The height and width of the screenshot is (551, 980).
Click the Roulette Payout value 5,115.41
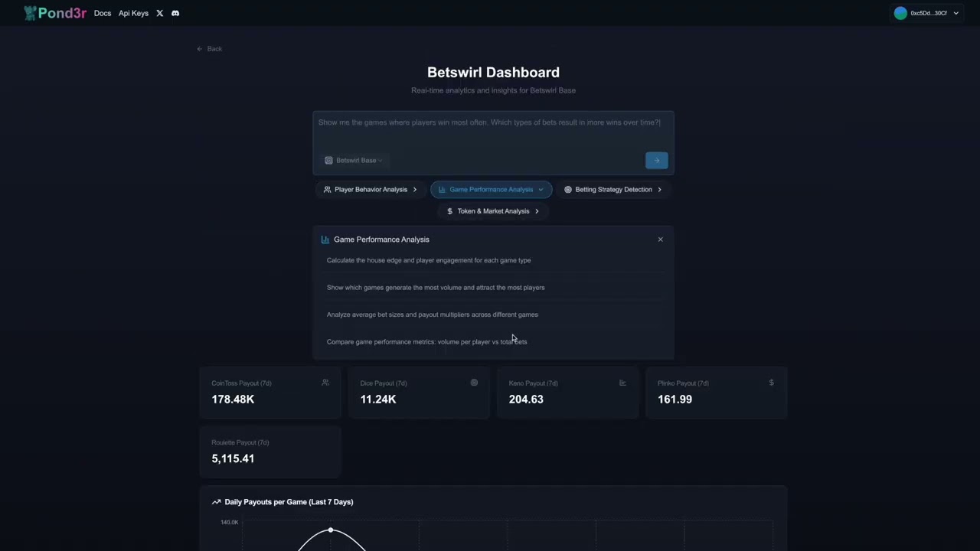233,458
